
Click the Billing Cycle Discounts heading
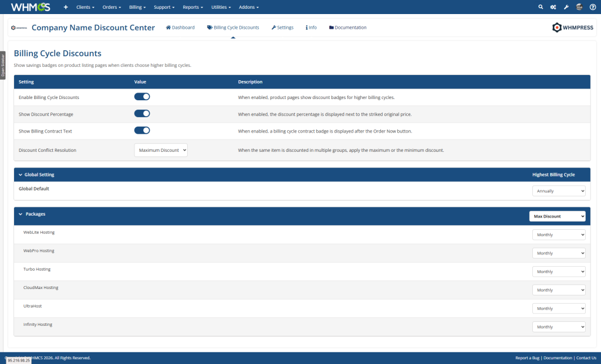58,53
